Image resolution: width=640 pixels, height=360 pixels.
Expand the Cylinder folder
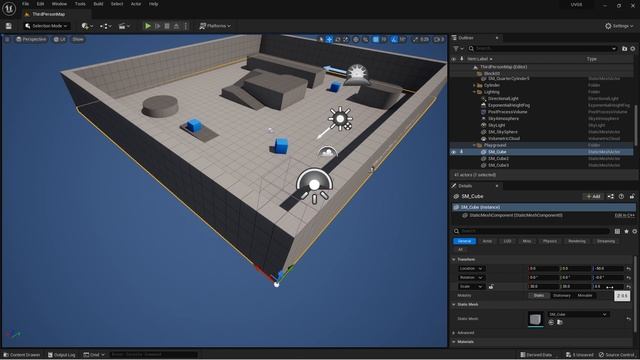[474, 85]
